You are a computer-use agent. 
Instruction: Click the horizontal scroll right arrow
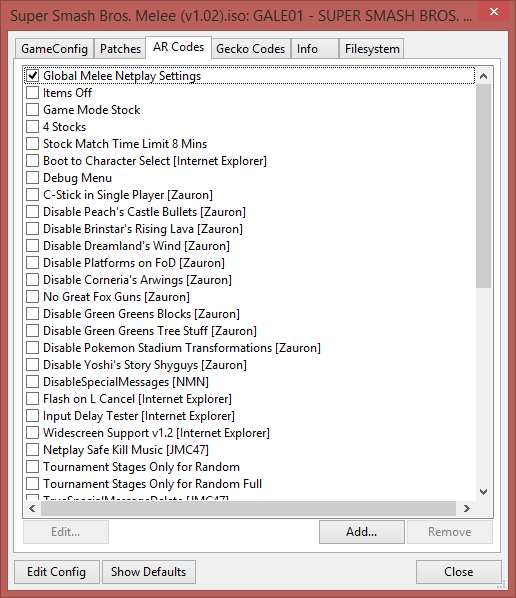466,508
